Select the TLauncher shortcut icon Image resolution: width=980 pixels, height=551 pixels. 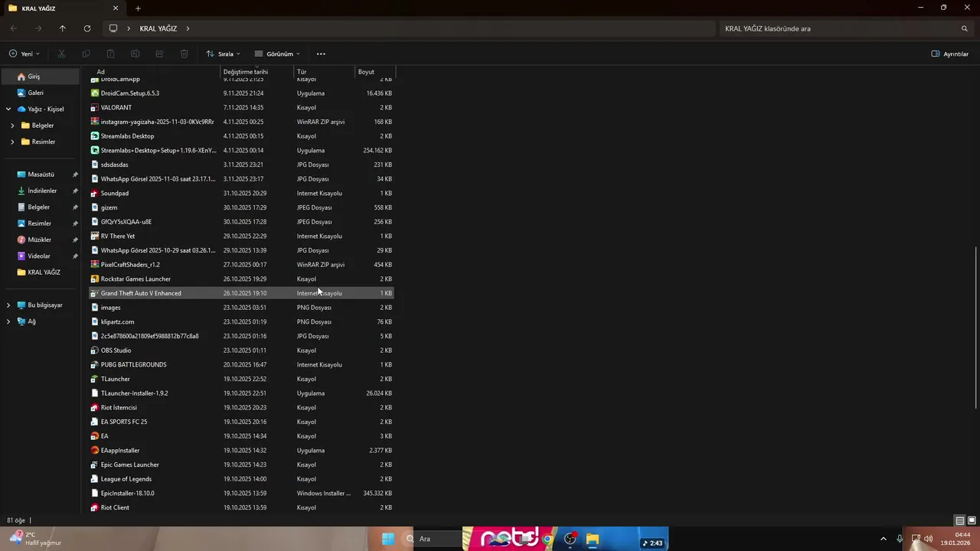click(95, 379)
